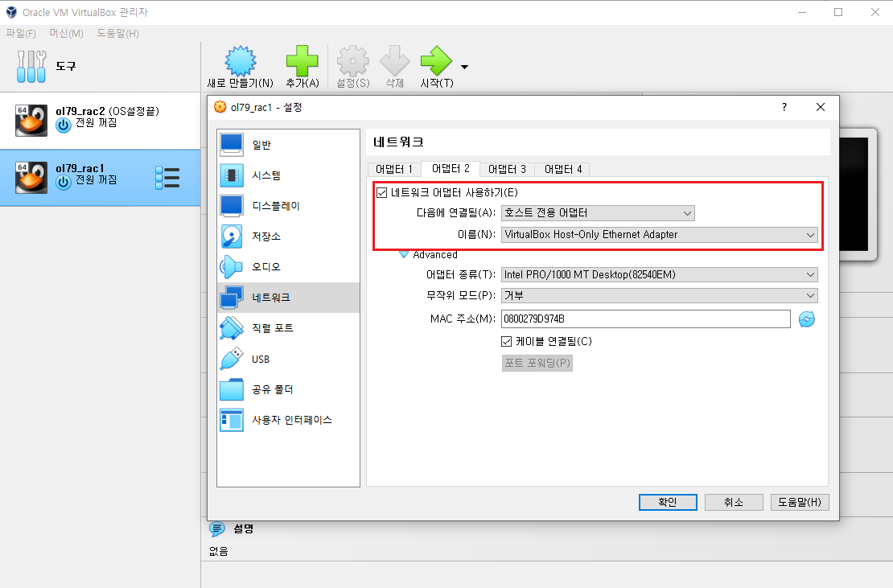Open 이름(N) adapter name dropdown
Viewport: 893px width, 588px height.
click(660, 235)
